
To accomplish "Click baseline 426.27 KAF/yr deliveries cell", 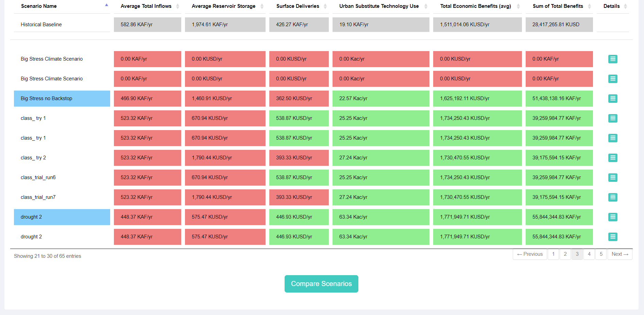I will tap(299, 25).
